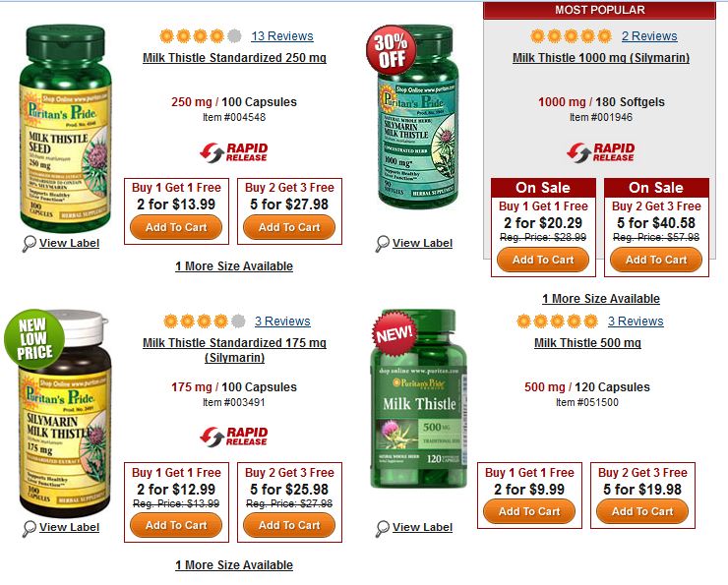Add 2 for $13.99 offer to cart
Screen dimensions: 728x585
coord(176,227)
